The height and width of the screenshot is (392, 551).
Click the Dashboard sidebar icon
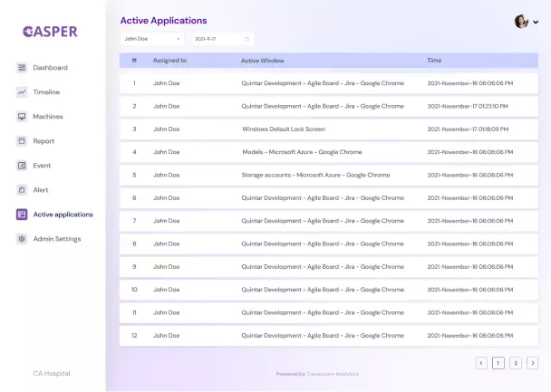(x=22, y=68)
